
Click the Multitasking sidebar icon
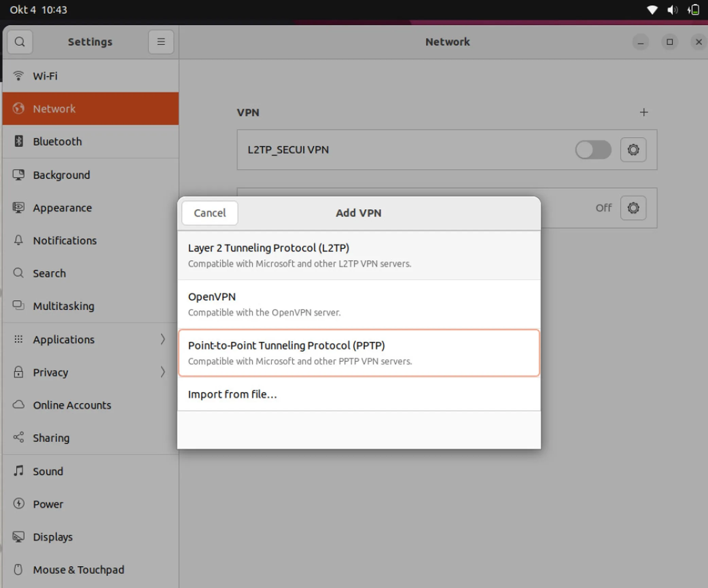18,305
